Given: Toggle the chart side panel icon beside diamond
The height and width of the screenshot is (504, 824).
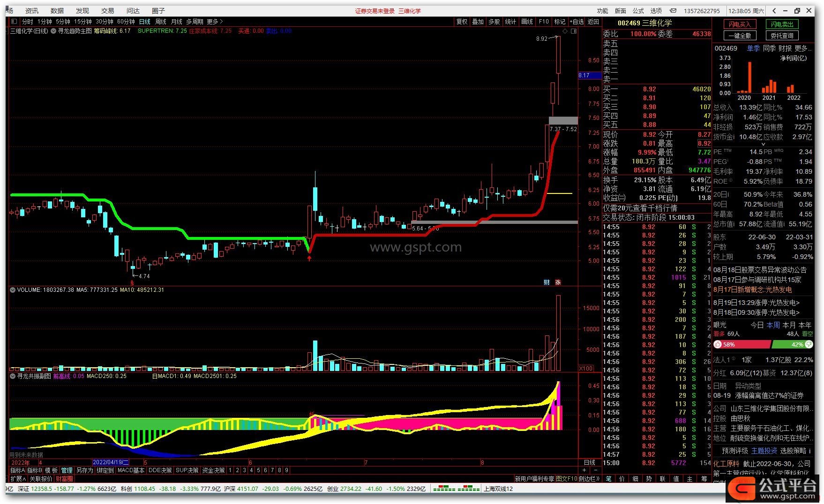Looking at the screenshot, I should (573, 31).
